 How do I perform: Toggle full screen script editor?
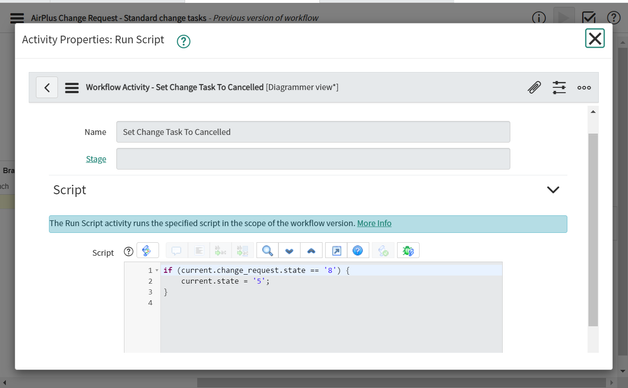[336, 251]
